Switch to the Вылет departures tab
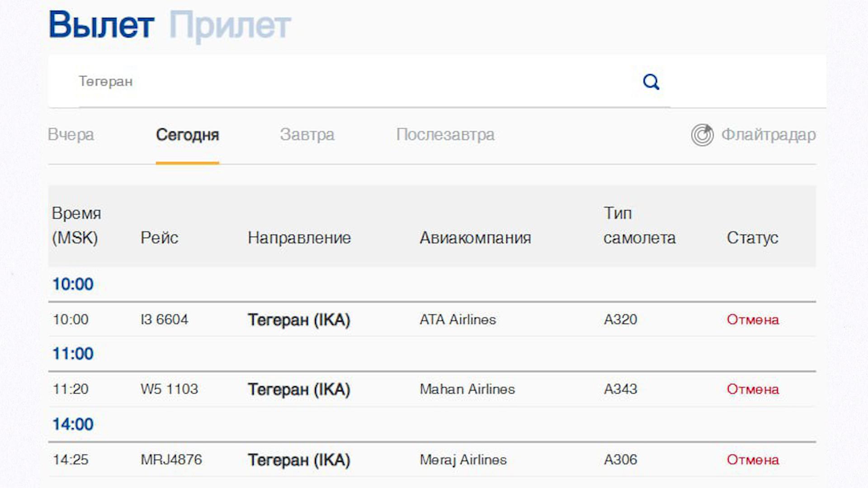The image size is (868, 488). (101, 25)
